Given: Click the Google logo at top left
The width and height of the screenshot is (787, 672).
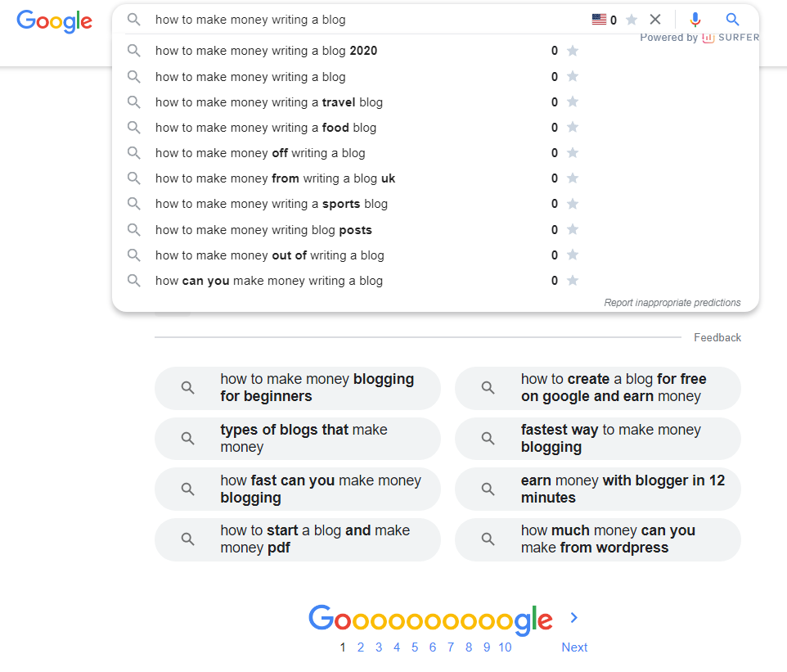Looking at the screenshot, I should (54, 21).
